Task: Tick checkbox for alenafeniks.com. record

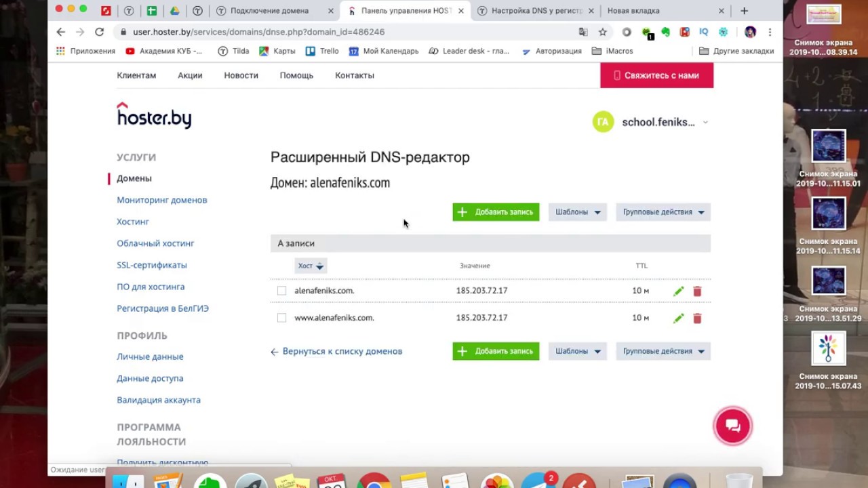Action: tap(281, 291)
